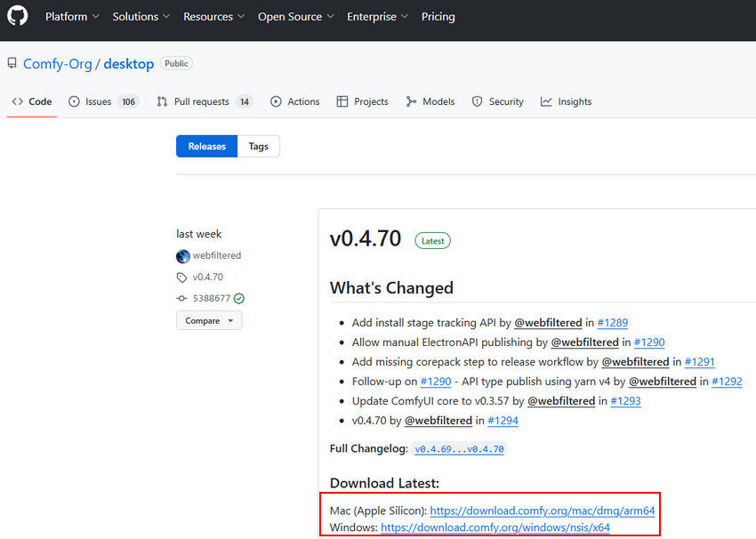The image size is (756, 539).
Task: Click the green verified checkmark icon
Action: 239,299
